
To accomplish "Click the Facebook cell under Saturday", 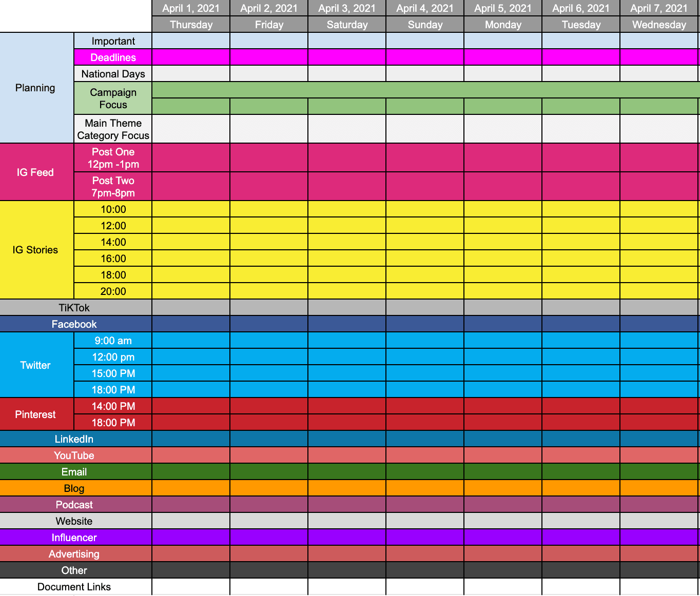I will 347,324.
